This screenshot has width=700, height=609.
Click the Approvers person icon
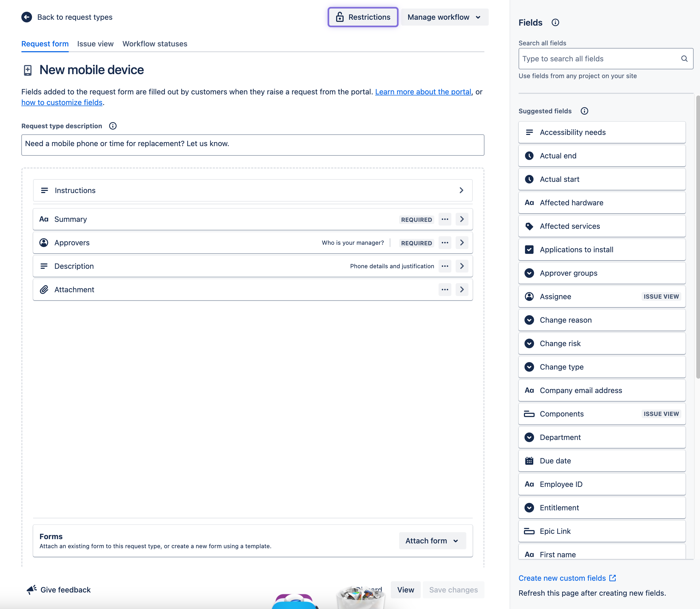[x=44, y=243]
